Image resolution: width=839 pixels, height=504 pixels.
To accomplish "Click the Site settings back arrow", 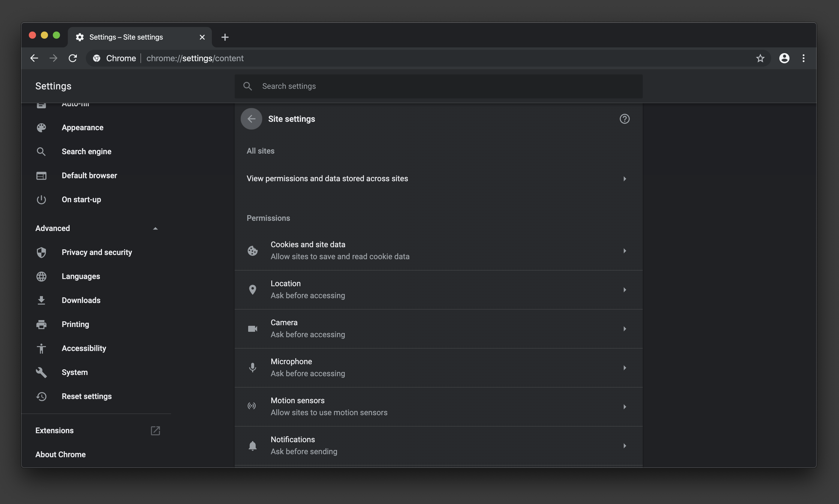I will point(251,119).
